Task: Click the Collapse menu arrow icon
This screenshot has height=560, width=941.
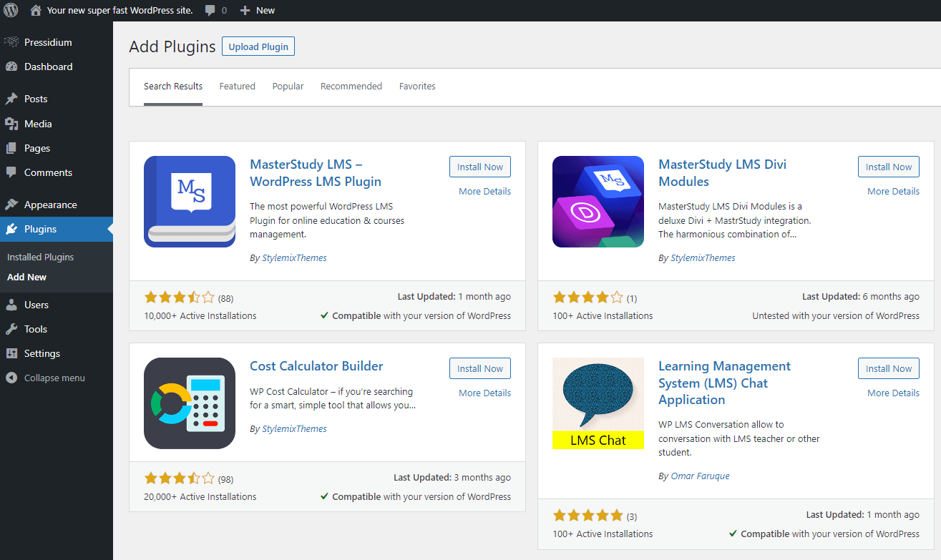Action: pyautogui.click(x=11, y=378)
